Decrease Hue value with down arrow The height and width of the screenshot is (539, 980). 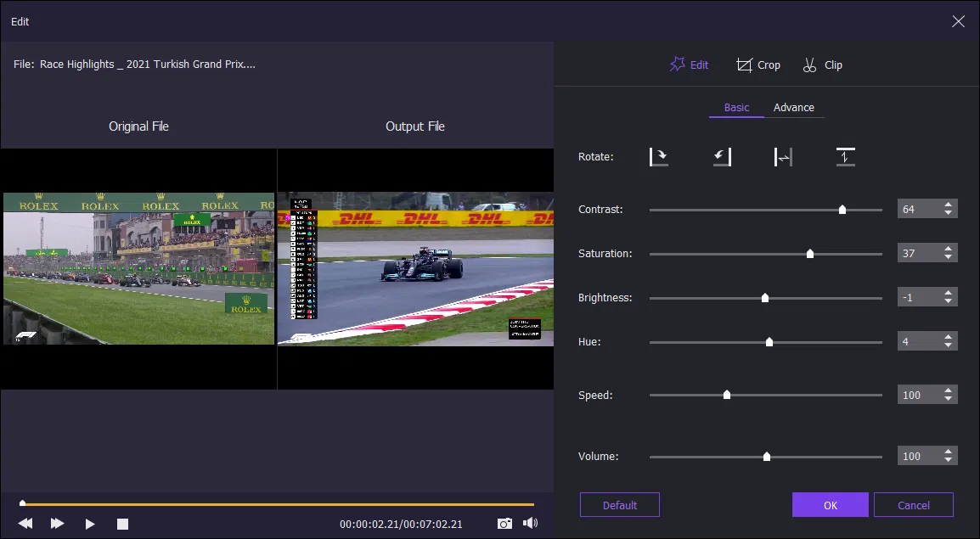(948, 345)
